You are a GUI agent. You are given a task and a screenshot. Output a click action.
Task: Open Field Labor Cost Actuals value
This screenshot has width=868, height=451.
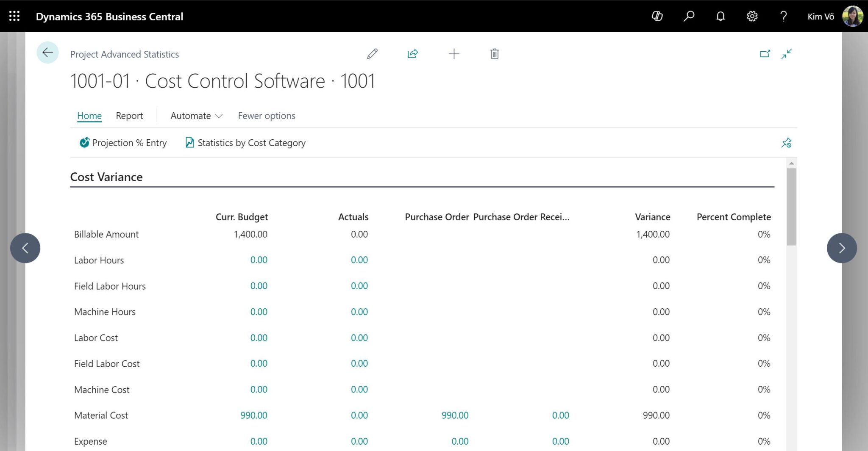point(359,363)
